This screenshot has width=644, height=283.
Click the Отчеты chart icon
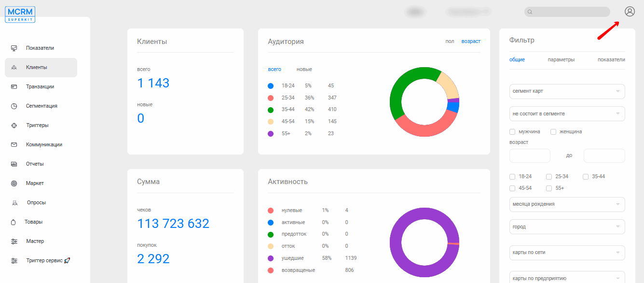tap(14, 164)
